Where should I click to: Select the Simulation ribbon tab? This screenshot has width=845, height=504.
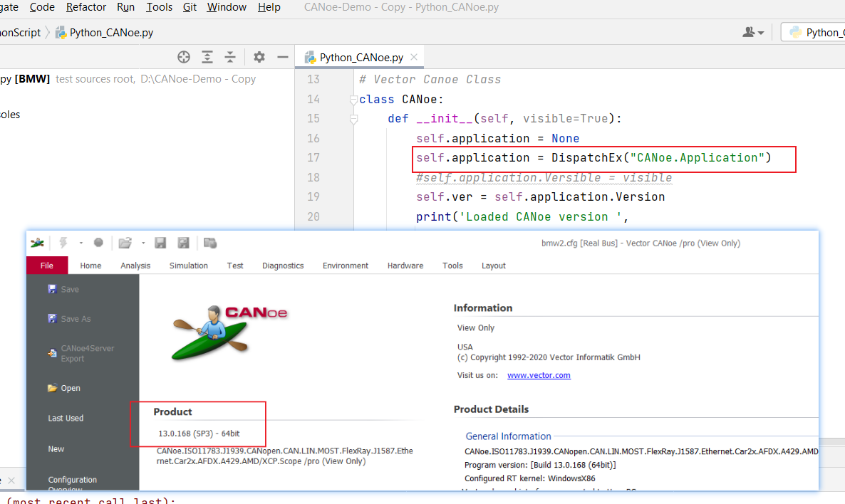(x=189, y=266)
